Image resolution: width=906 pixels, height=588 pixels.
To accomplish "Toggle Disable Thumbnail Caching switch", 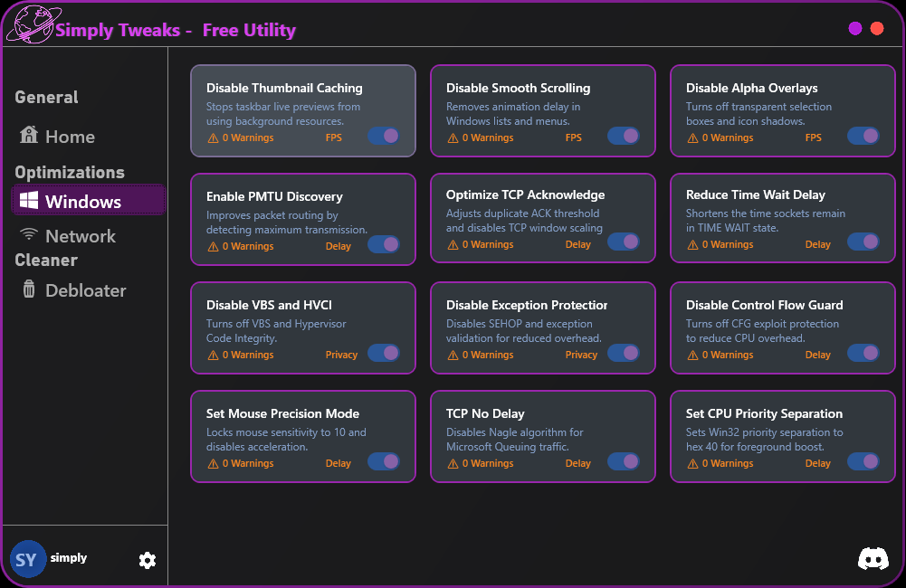I will tap(384, 136).
